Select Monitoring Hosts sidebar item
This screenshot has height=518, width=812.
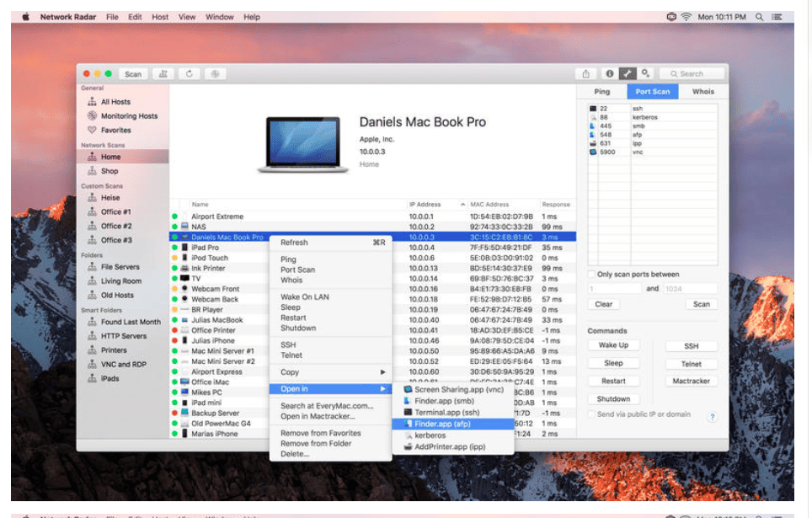click(129, 116)
